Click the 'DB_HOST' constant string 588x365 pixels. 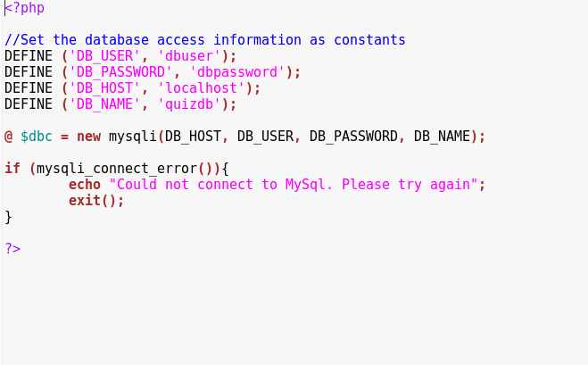104,88
